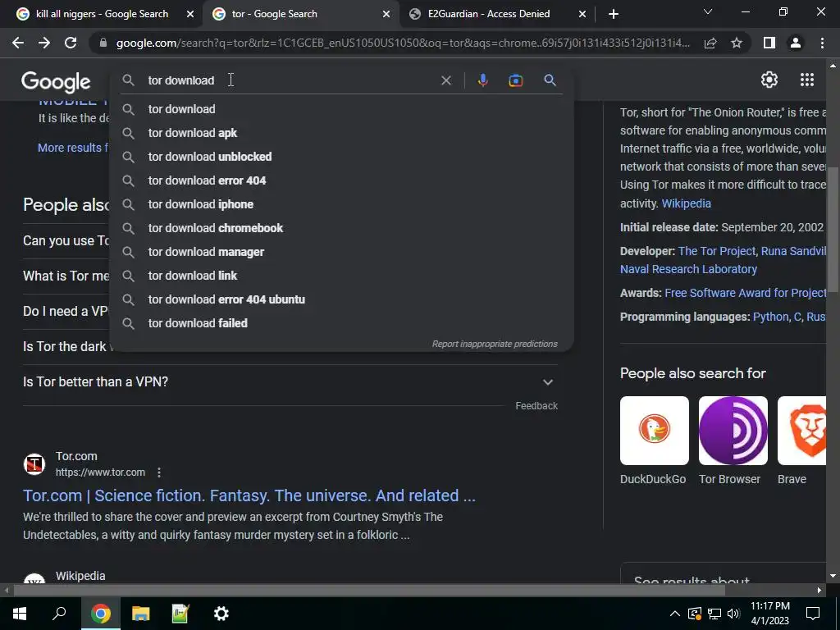Choose the suggestion 'tor download unblocked'
Screen dimensions: 840x630
tap(342, 157)
